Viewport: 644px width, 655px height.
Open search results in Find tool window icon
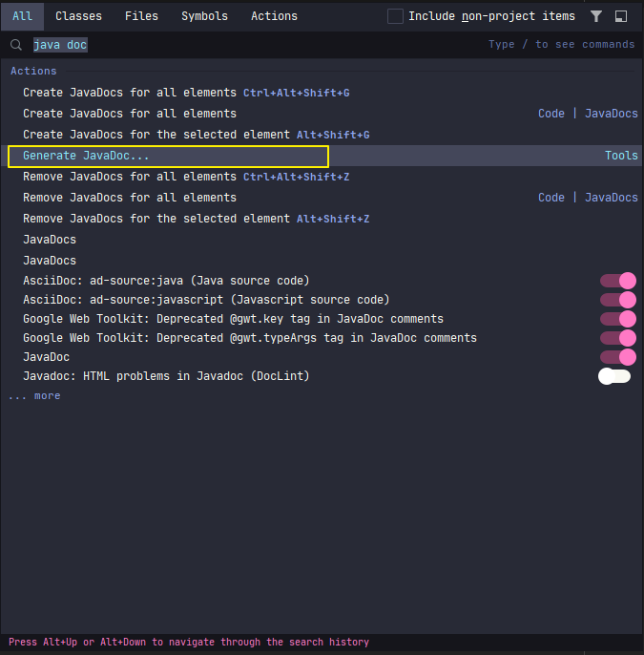(621, 16)
